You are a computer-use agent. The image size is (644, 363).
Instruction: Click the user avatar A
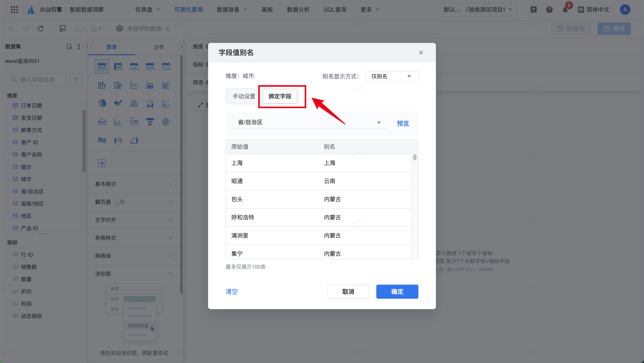point(625,10)
